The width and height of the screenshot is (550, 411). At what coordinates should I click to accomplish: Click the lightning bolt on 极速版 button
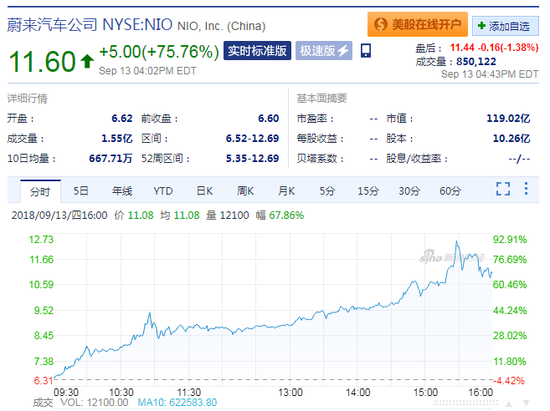343,50
